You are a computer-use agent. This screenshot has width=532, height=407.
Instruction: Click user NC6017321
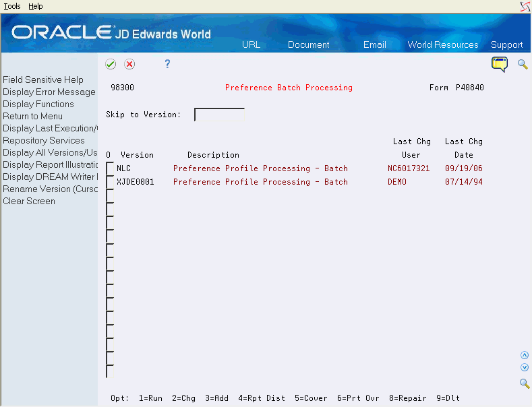tap(409, 168)
